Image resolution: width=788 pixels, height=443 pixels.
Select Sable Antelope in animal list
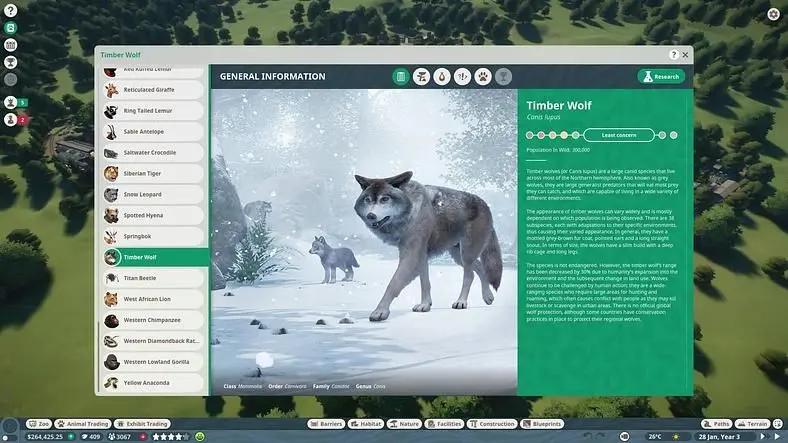pos(153,132)
